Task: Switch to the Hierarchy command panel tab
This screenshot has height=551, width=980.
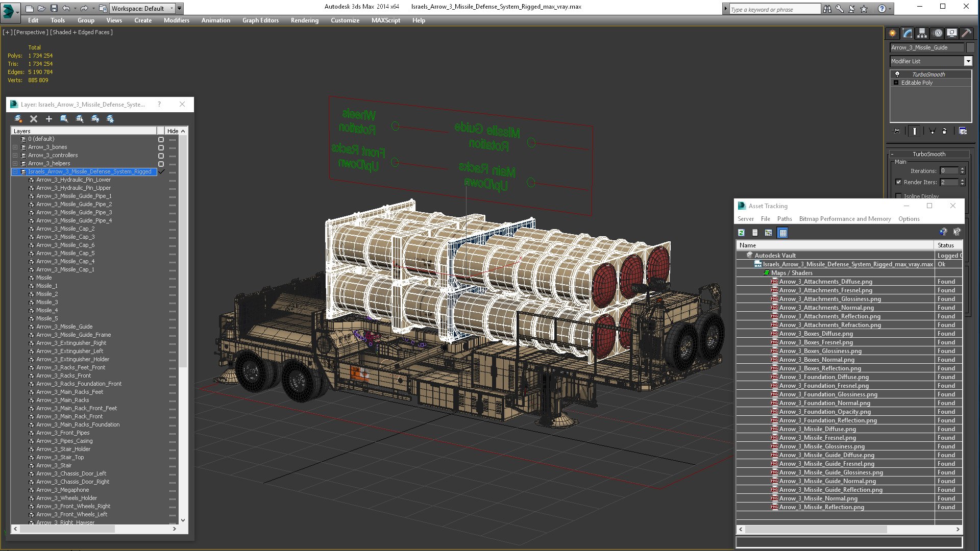Action: tap(922, 33)
